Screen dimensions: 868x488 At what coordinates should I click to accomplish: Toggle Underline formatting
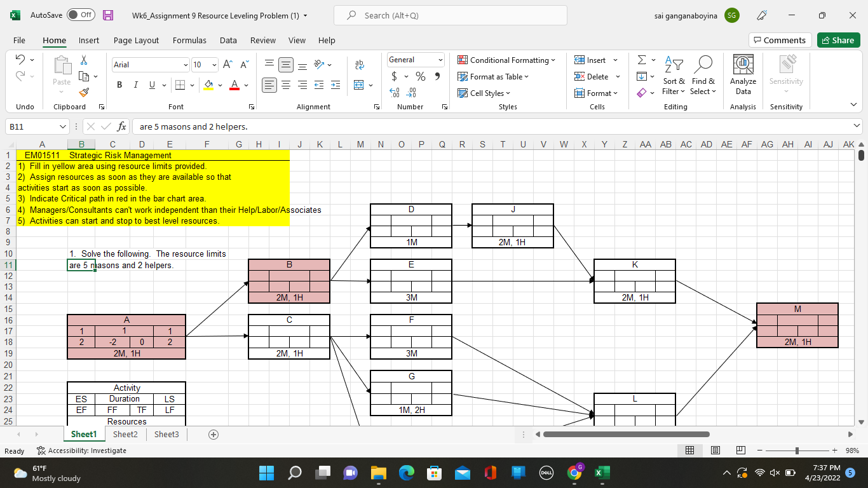tap(152, 85)
